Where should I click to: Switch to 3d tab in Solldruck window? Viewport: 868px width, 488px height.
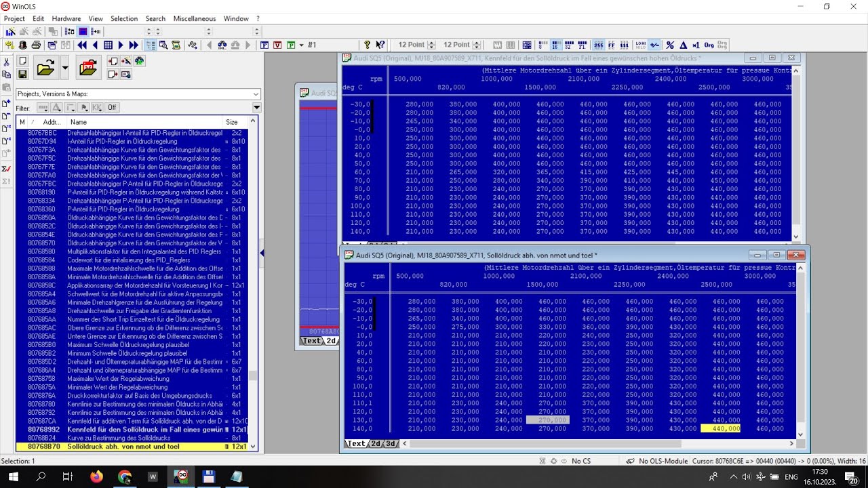click(x=390, y=443)
